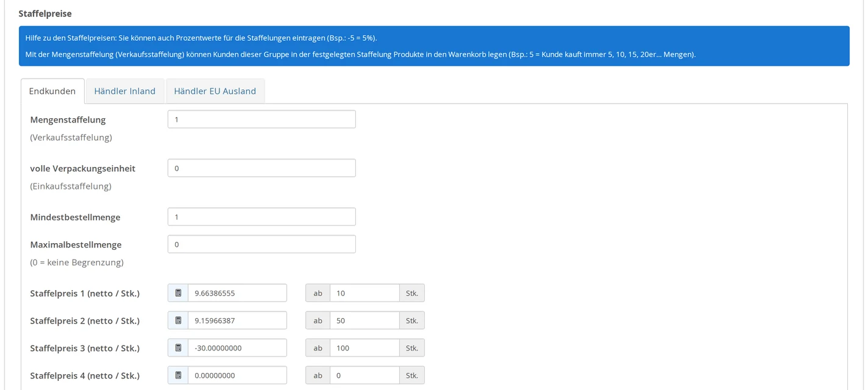Switch to the Händler Inland tab
Screen dimensions: 868x390
(125, 91)
